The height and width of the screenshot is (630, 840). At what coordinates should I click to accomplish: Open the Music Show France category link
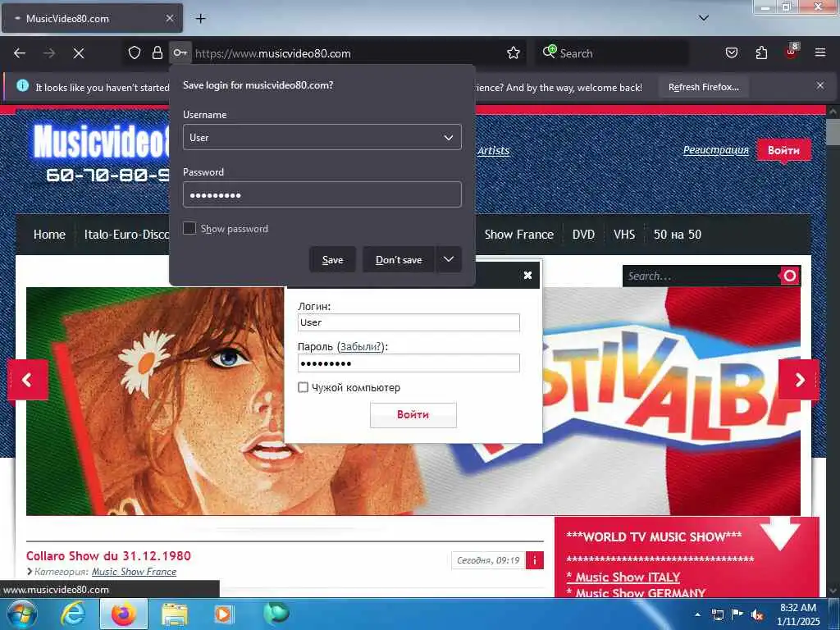pyautogui.click(x=134, y=572)
